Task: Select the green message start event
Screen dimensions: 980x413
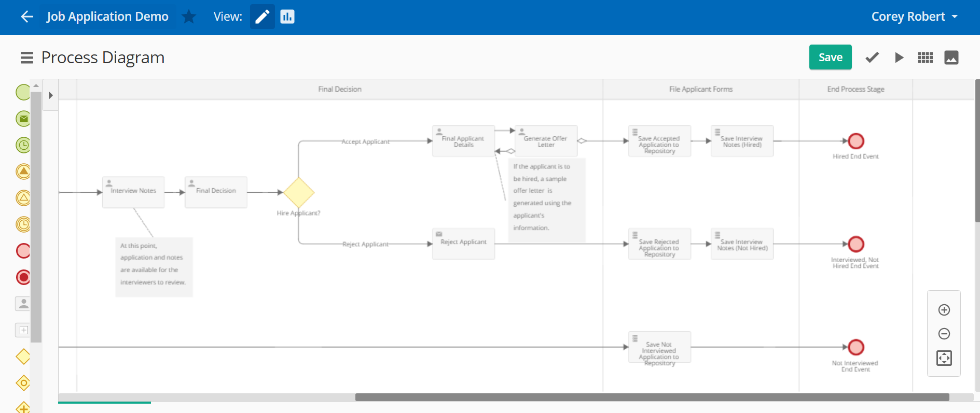Action: tap(23, 119)
